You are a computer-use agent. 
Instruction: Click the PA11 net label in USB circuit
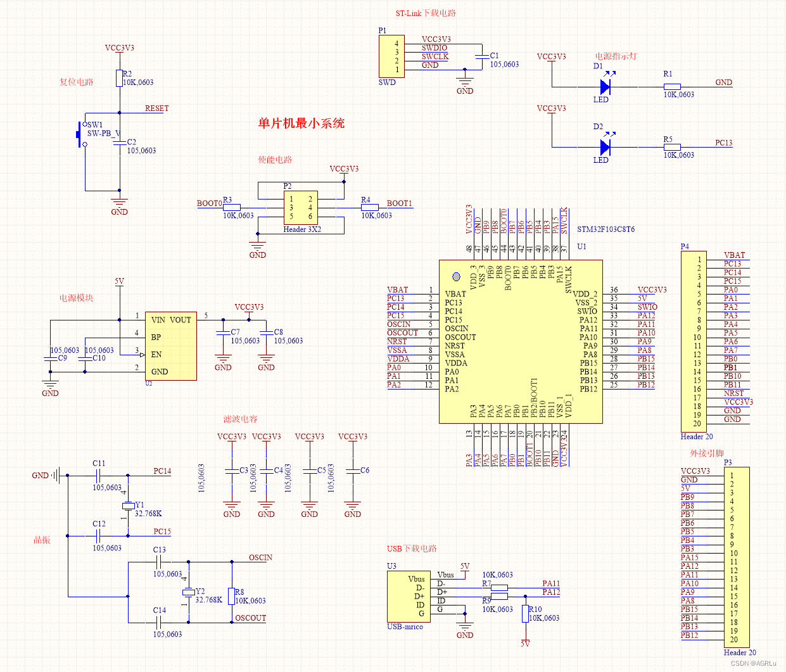[551, 584]
